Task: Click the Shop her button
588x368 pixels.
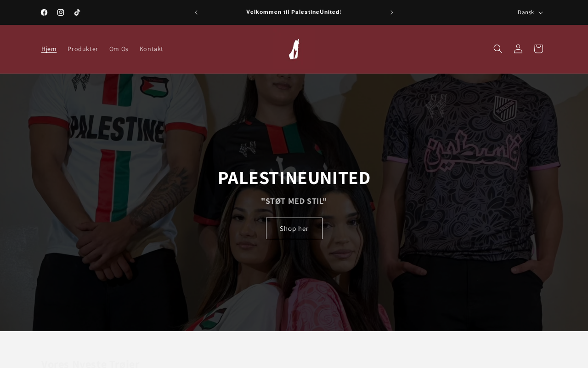Action: pos(294,228)
